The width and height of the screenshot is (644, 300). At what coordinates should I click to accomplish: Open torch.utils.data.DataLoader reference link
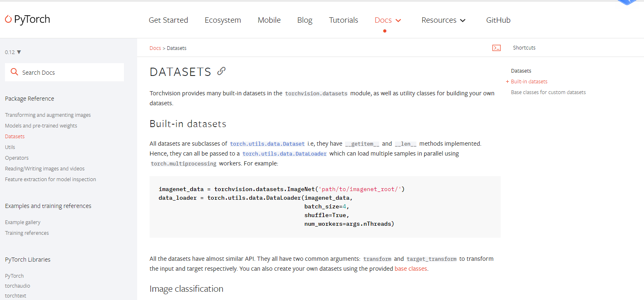point(284,154)
